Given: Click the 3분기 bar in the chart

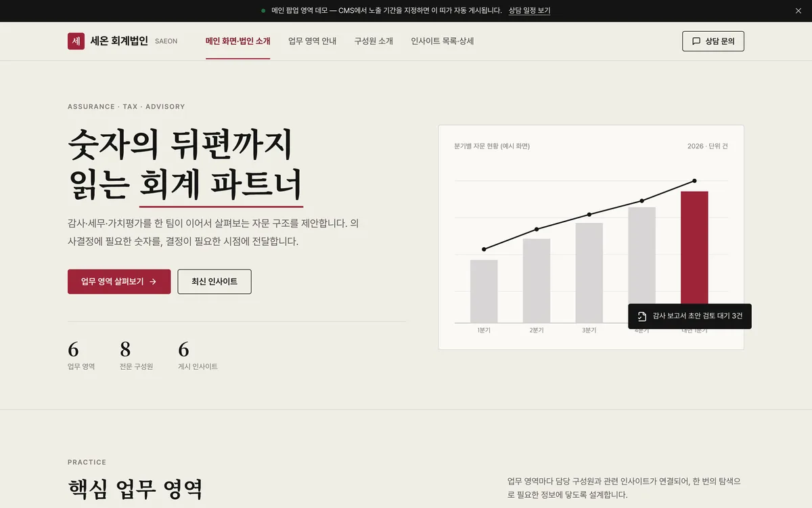Looking at the screenshot, I should click(589, 273).
